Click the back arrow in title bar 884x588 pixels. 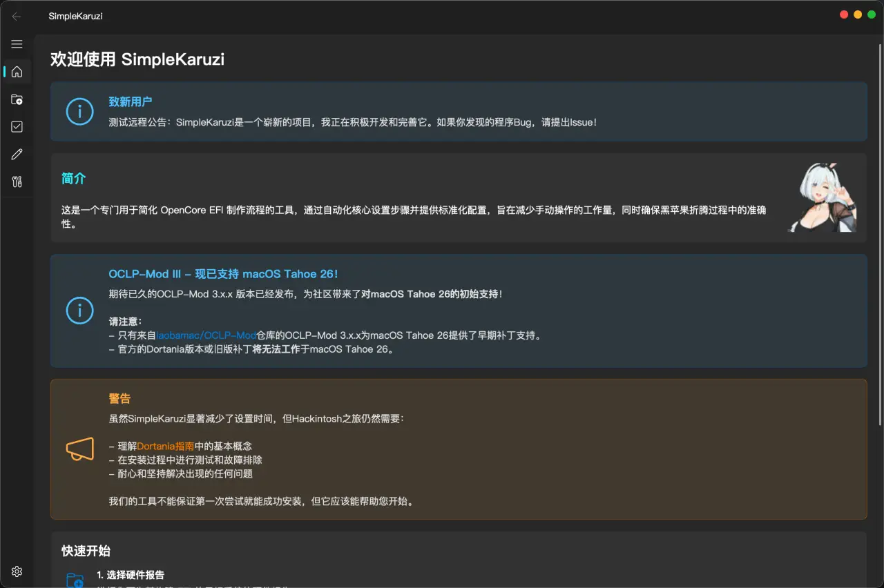(17, 16)
